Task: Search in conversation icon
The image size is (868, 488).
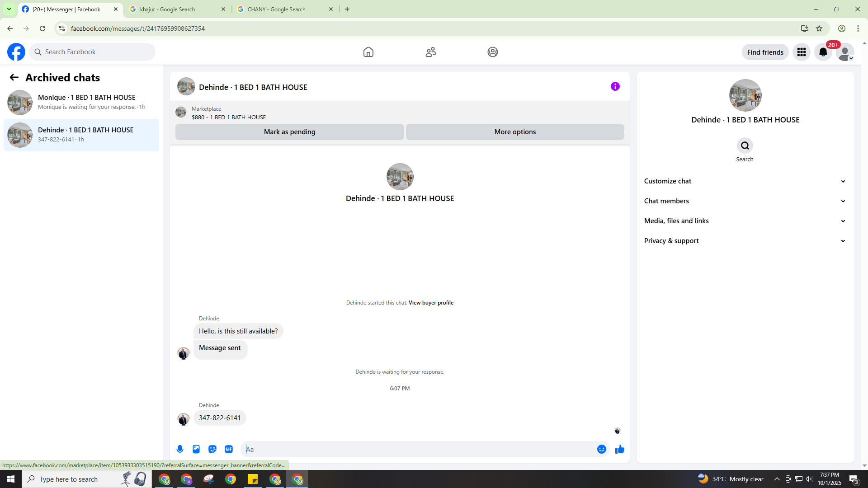Action: tap(745, 145)
